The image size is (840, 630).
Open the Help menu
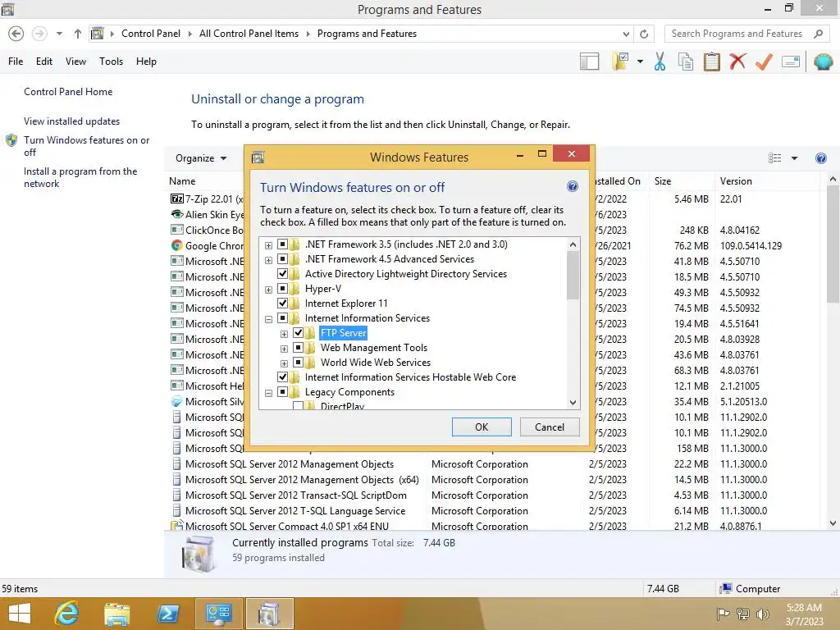146,62
